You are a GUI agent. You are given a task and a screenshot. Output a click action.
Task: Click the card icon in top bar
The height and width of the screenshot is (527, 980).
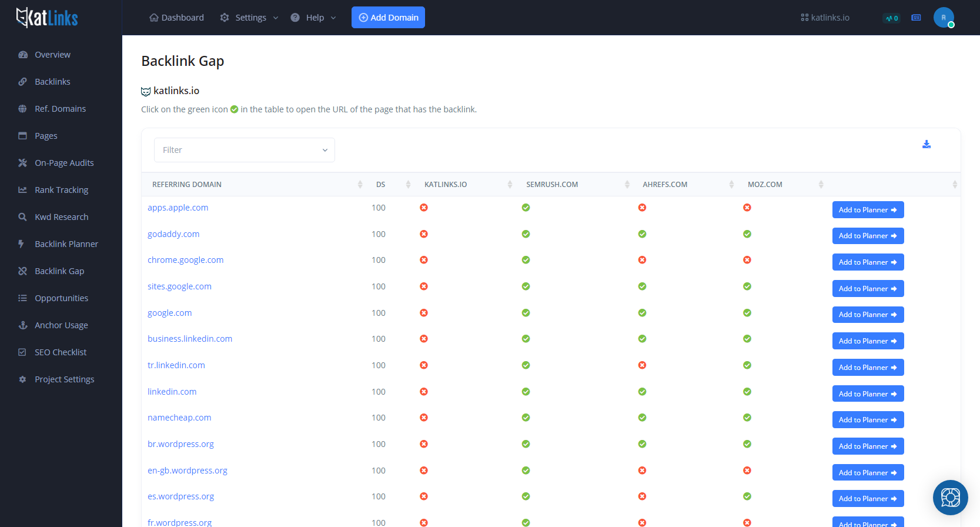(916, 18)
